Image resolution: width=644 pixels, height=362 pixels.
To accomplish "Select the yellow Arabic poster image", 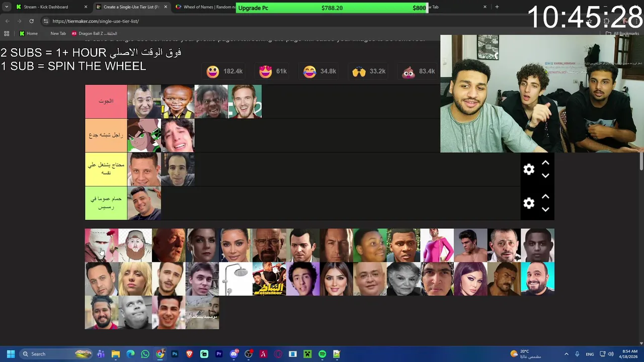I will point(269,279).
